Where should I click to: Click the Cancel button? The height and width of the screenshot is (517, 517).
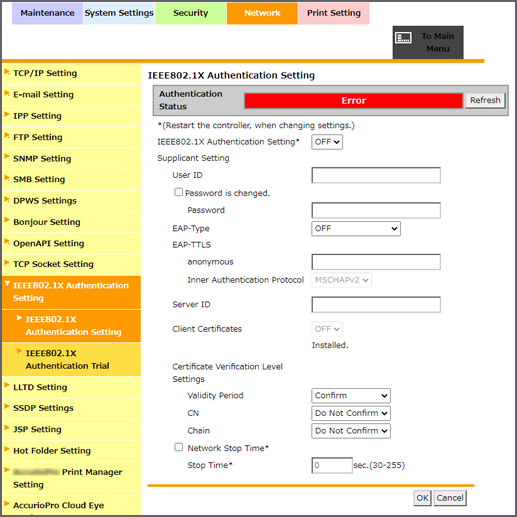[450, 498]
